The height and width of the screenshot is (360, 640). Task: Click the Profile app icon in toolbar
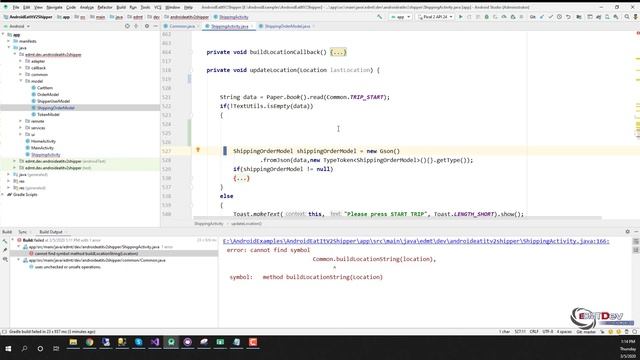point(504,17)
